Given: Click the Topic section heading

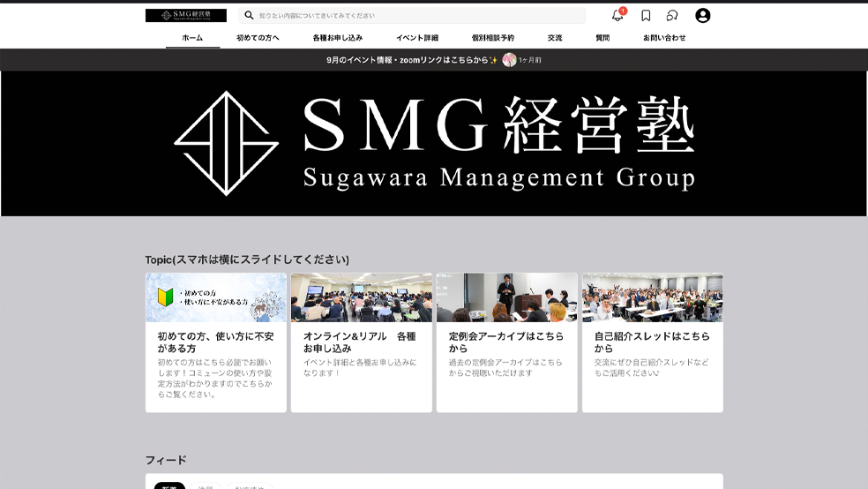Looking at the screenshot, I should point(247,260).
